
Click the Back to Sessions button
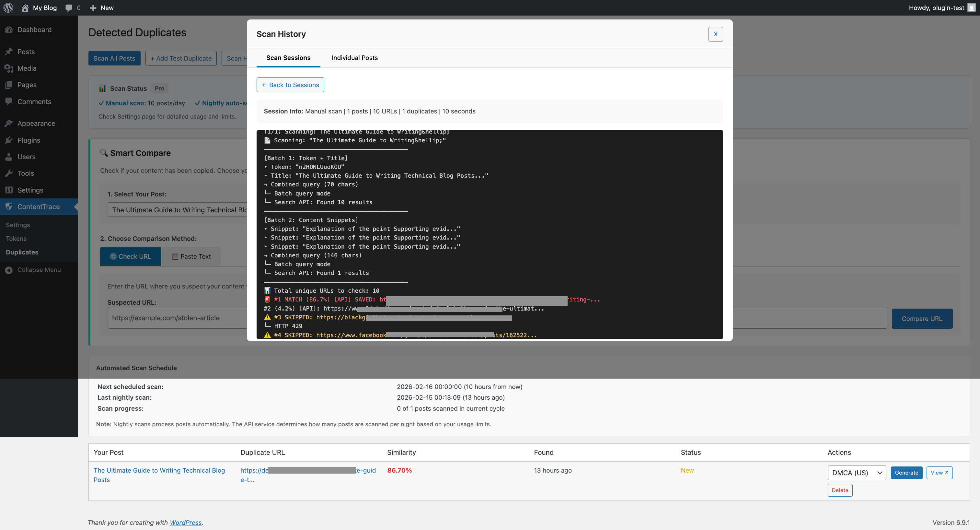tap(290, 85)
